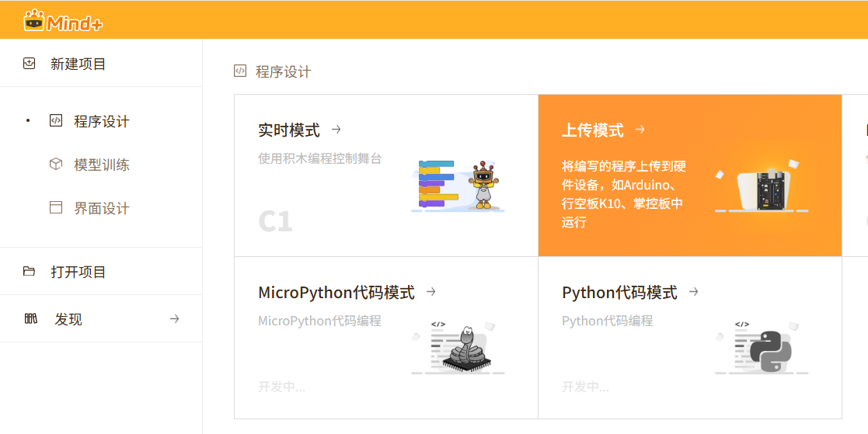Click the block-coding robot illustration
The width and height of the screenshot is (868, 434).
click(x=458, y=186)
